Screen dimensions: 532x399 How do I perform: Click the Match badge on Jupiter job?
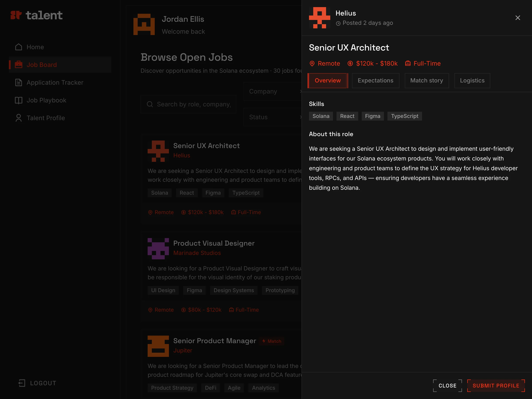272,341
